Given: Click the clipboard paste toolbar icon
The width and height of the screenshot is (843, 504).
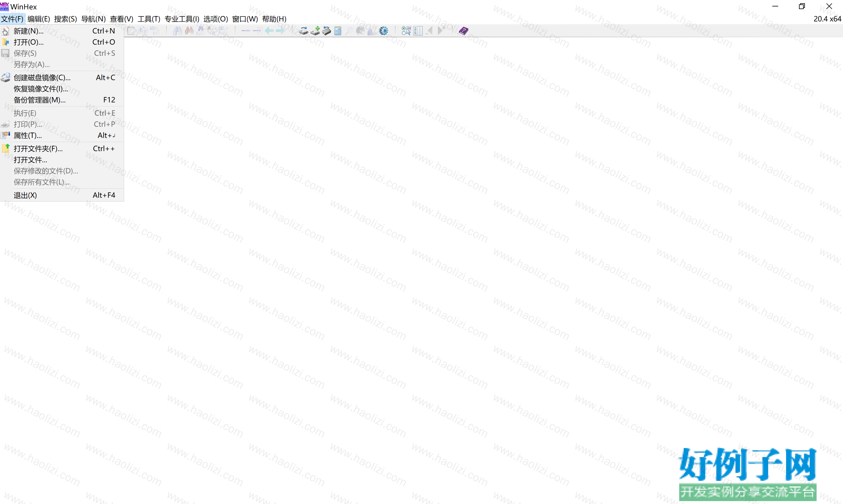Looking at the screenshot, I should click(x=132, y=31).
